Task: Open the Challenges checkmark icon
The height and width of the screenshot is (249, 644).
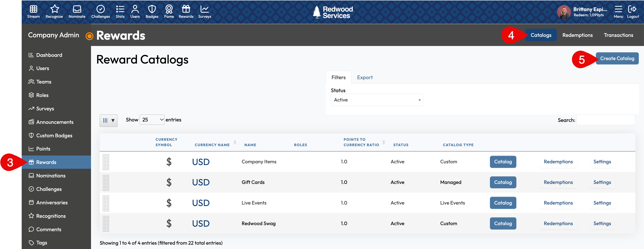Action: (x=101, y=12)
